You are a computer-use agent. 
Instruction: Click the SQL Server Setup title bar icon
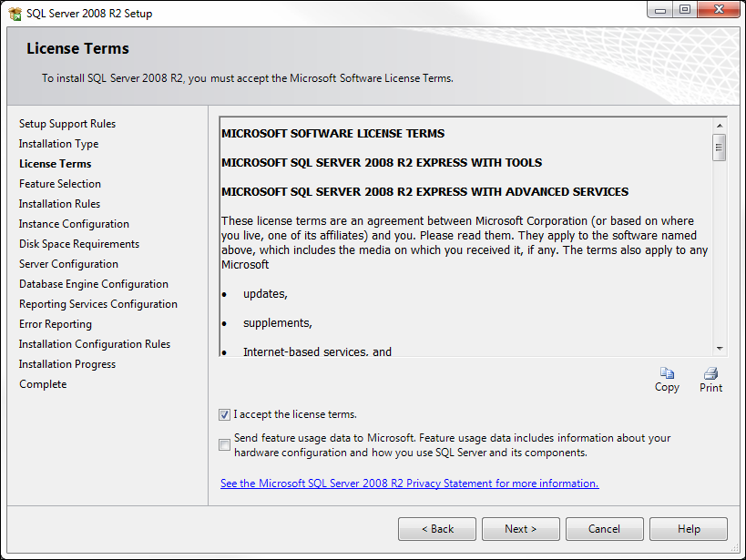[x=15, y=14]
